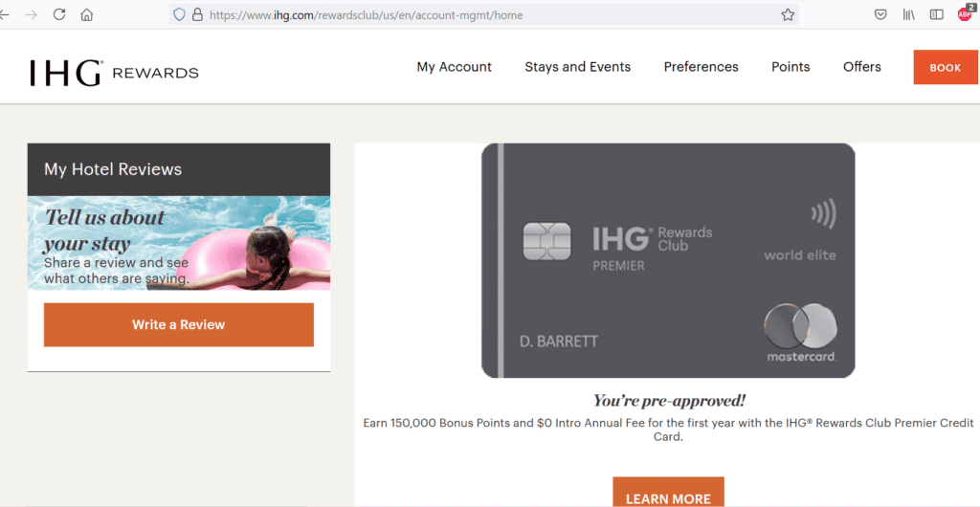Click the My Hotel Reviews header

[179, 169]
